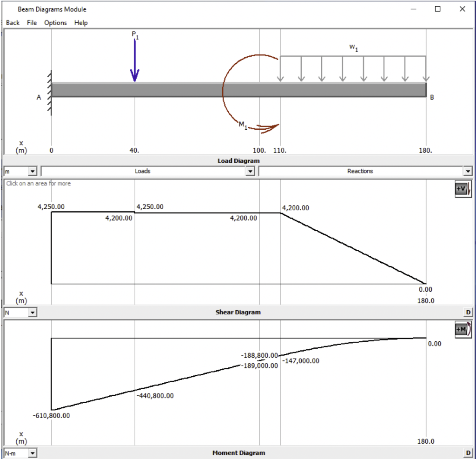Open the Loads dropdown
This screenshot has width=476, height=459.
[x=250, y=171]
